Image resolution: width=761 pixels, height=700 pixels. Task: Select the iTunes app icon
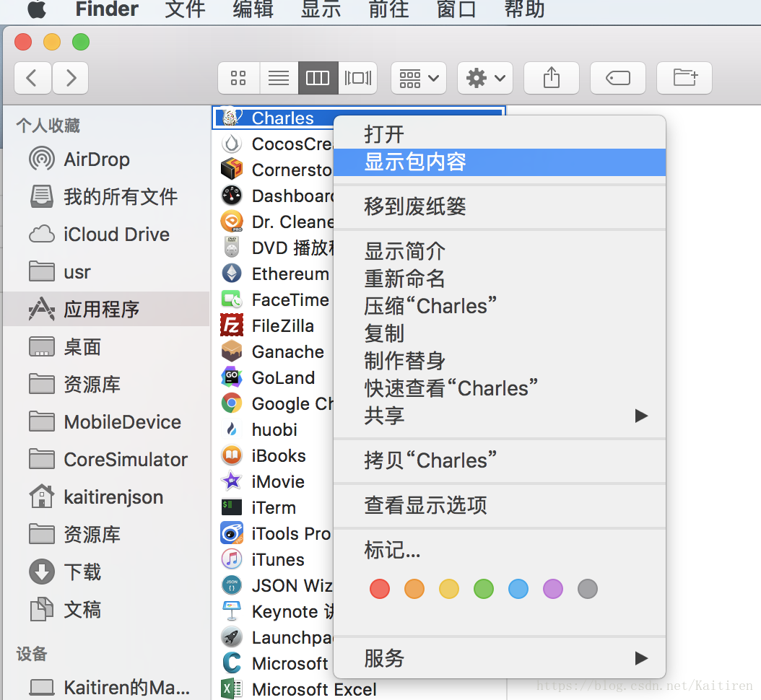pos(232,559)
